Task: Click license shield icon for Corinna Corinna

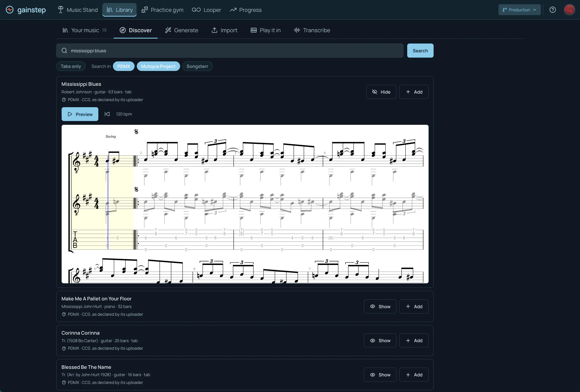Action: tap(64, 348)
